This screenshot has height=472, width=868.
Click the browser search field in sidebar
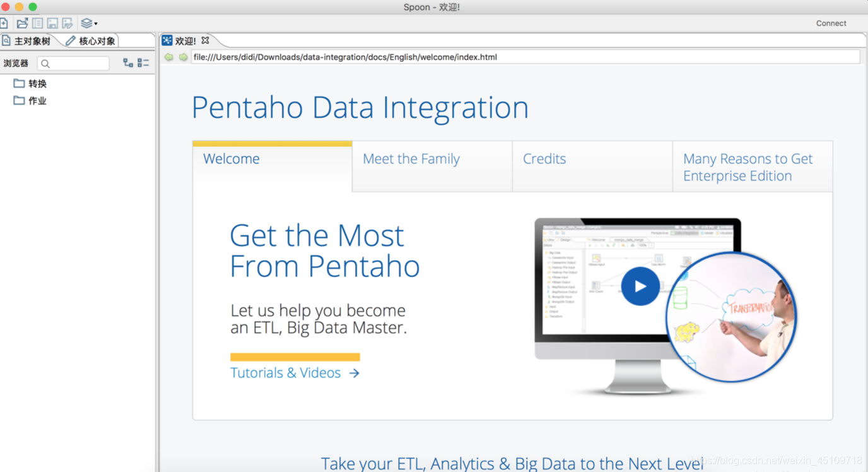click(73, 63)
